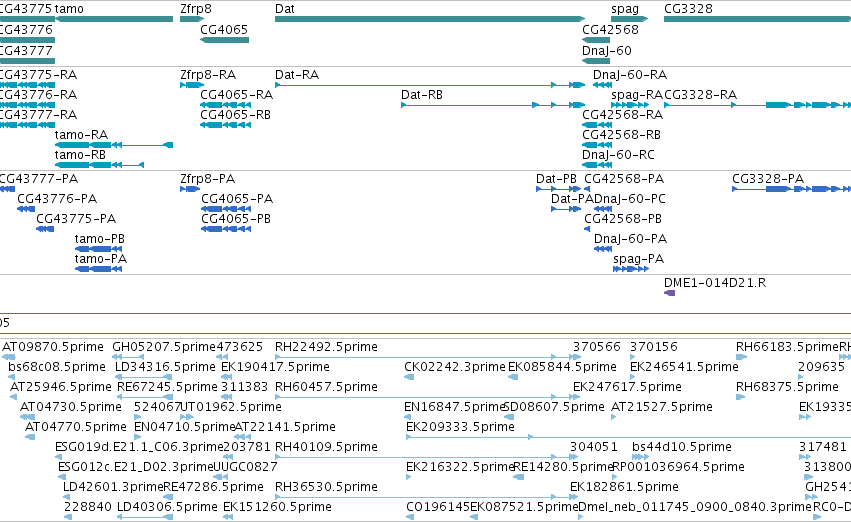
Task: Click the 'AT25946.5prime' EST label
Action: [61, 387]
